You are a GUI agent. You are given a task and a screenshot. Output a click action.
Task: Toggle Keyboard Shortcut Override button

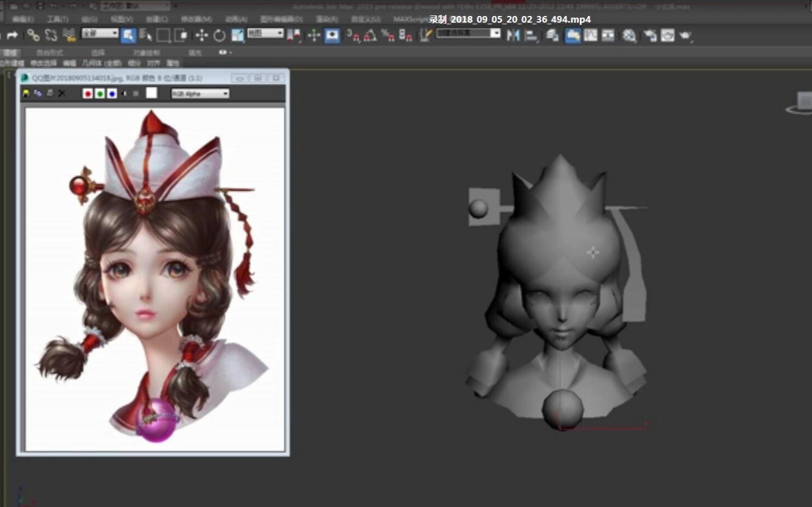pos(332,36)
